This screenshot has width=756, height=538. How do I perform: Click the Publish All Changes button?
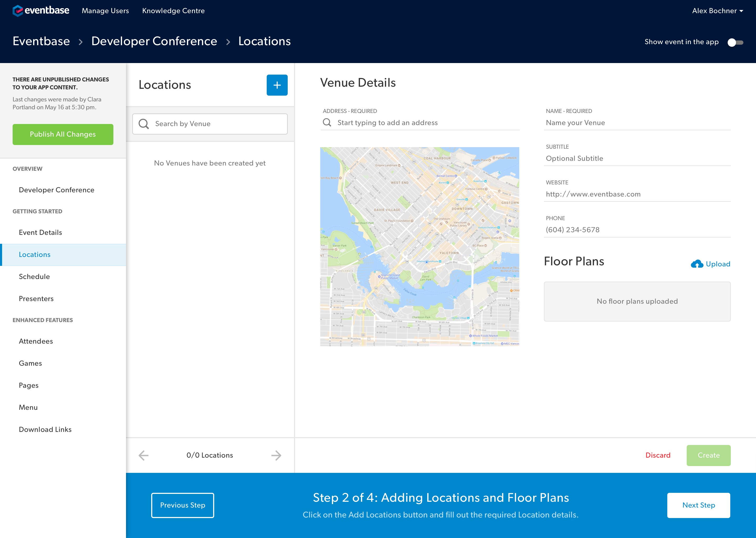tap(63, 134)
